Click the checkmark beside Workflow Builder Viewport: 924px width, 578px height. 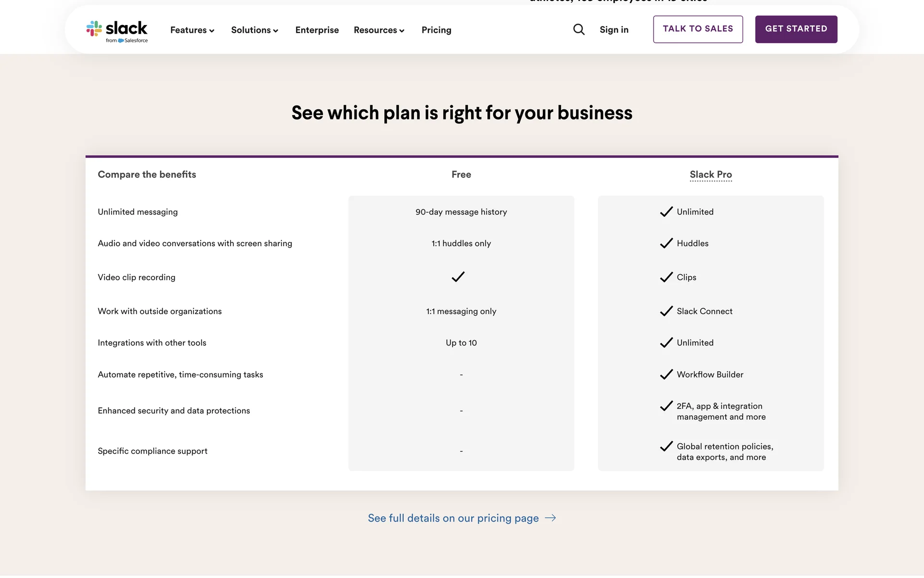pyautogui.click(x=667, y=374)
